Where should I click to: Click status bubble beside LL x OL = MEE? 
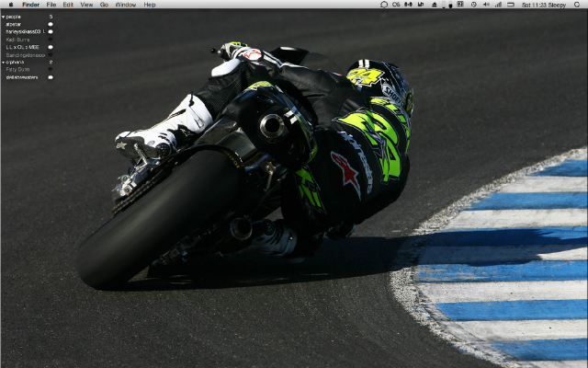[51, 47]
